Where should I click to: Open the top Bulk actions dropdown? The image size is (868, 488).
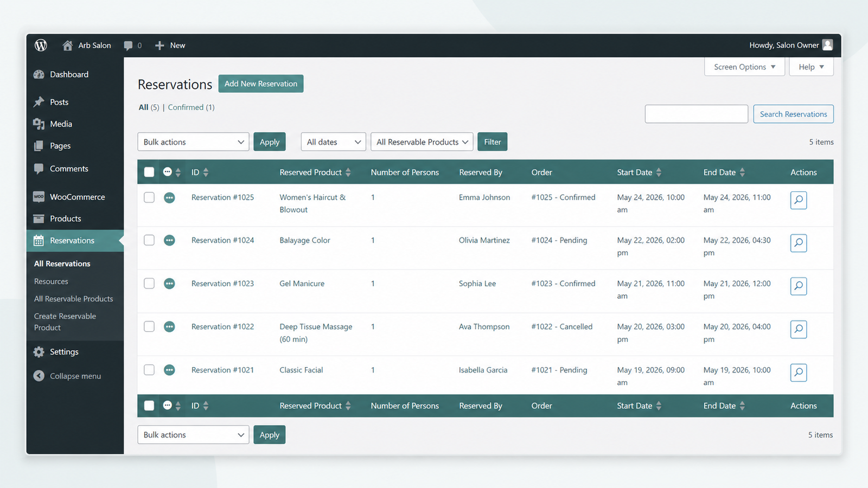coord(193,142)
